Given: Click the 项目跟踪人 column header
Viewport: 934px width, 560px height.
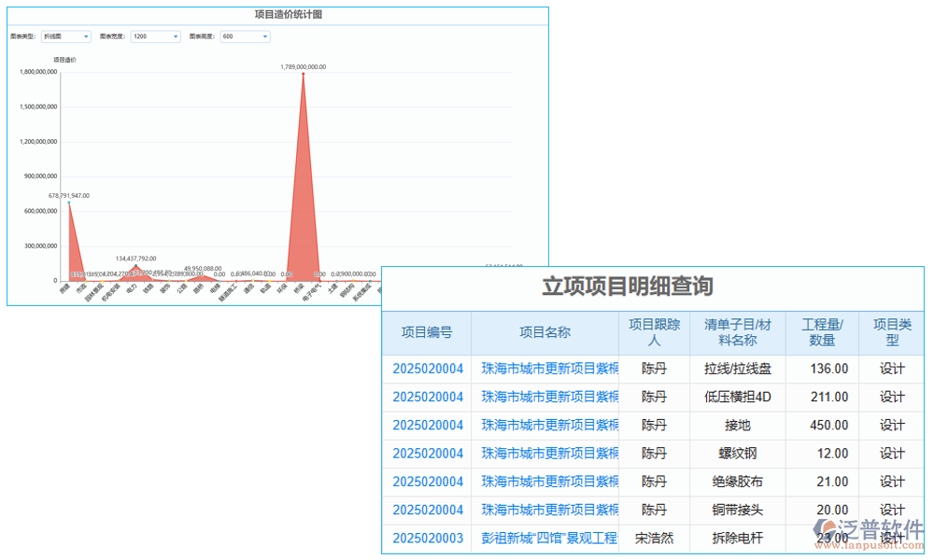Looking at the screenshot, I should tap(655, 332).
